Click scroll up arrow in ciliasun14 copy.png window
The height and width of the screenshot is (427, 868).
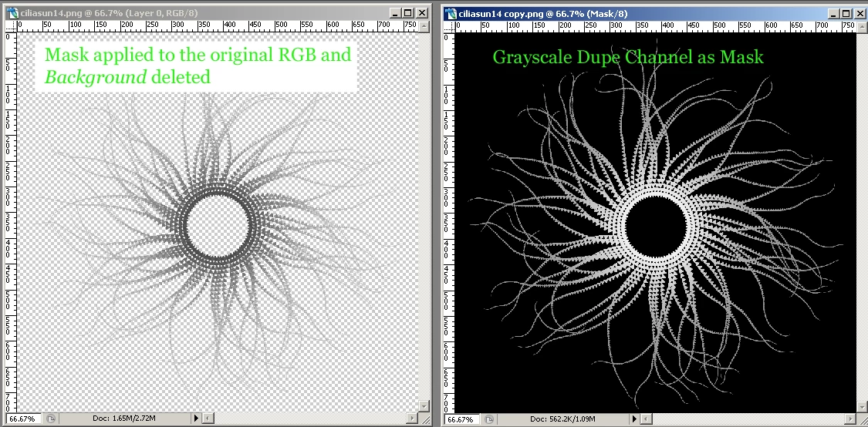[x=861, y=27]
